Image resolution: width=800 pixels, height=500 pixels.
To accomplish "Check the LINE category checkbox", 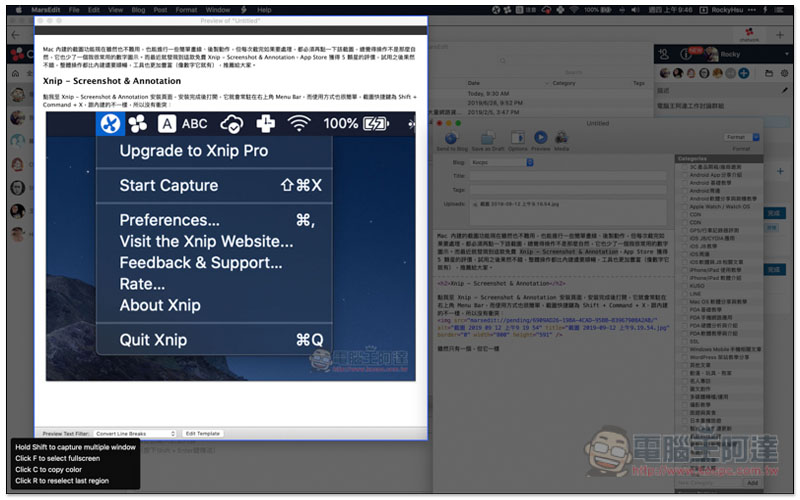I will coord(685,294).
